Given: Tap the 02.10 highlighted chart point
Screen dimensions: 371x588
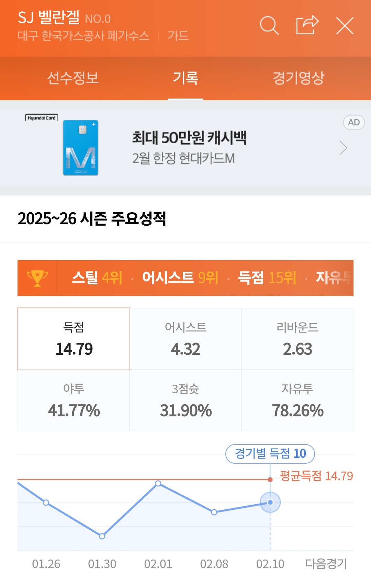Looking at the screenshot, I should click(270, 502).
